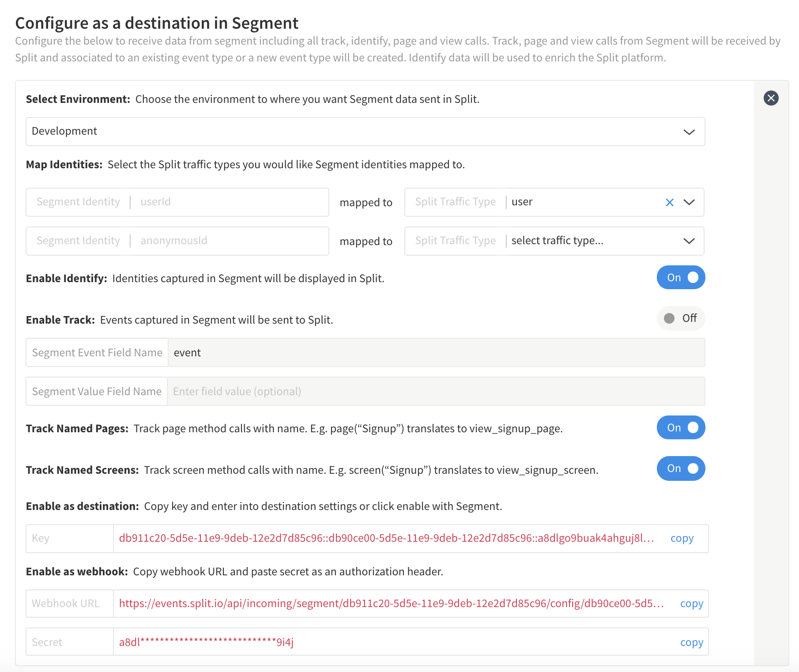Disable the Enable Identify toggle
The image size is (799, 672).
680,278
